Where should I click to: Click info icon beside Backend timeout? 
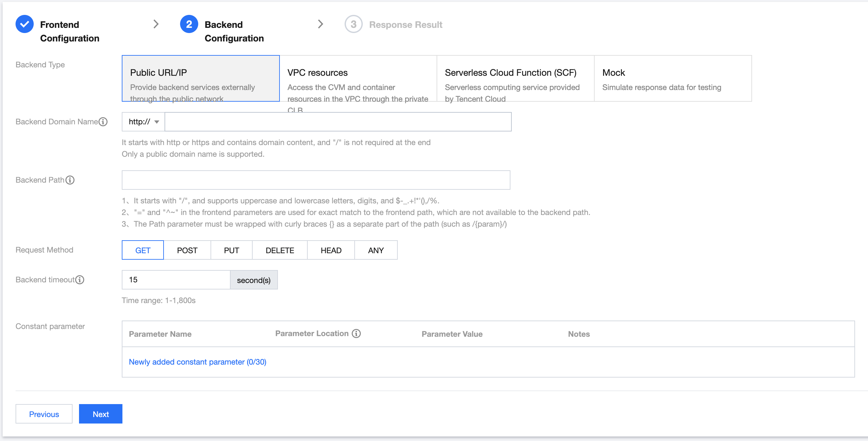tap(80, 280)
